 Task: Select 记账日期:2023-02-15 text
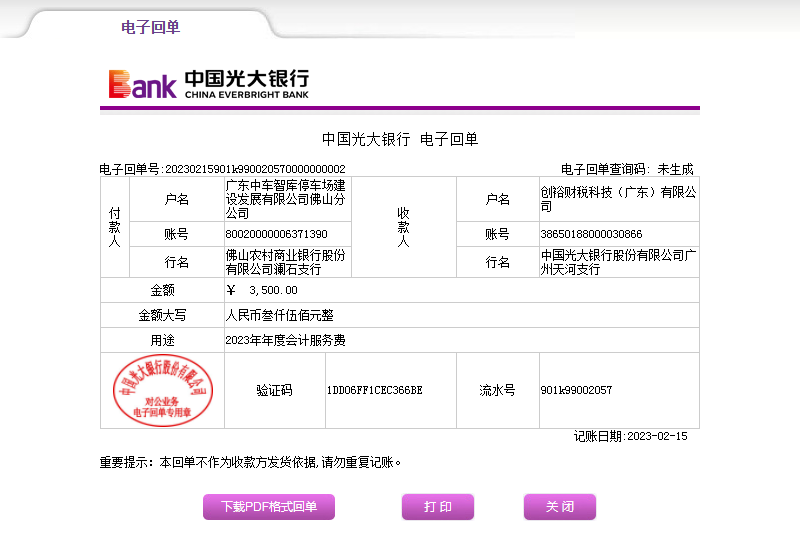(x=631, y=436)
